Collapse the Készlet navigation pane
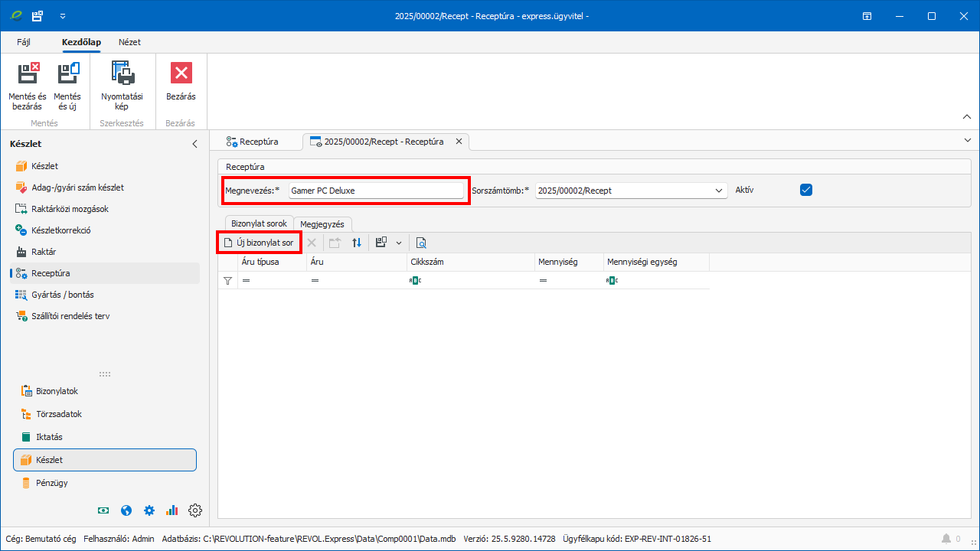The image size is (980, 551). point(194,144)
